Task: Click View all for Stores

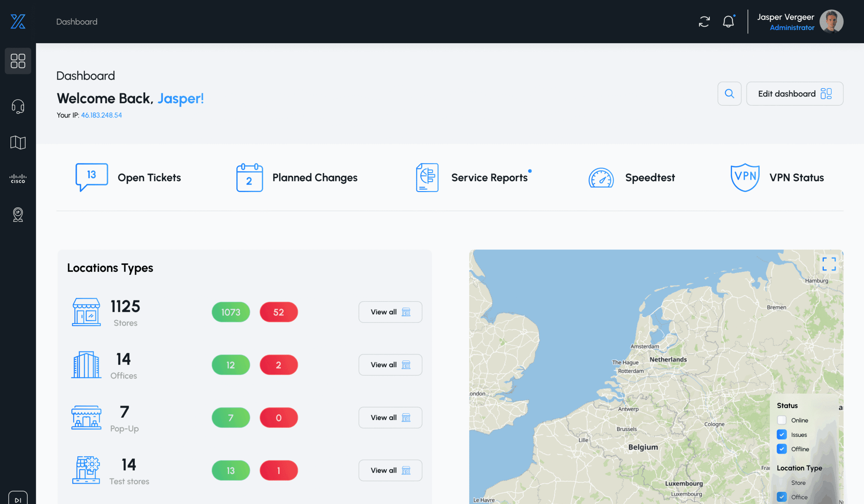Action: [390, 312]
